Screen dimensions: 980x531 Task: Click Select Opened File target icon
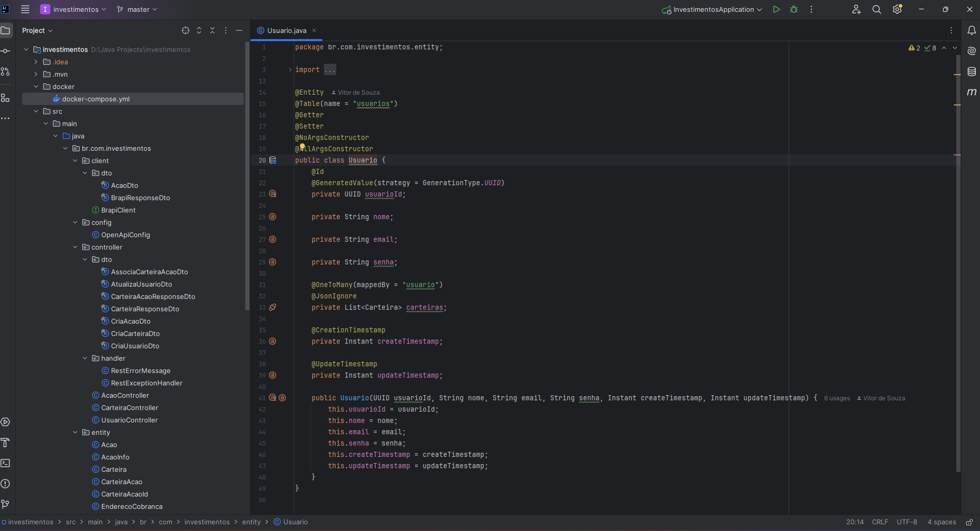tap(186, 30)
